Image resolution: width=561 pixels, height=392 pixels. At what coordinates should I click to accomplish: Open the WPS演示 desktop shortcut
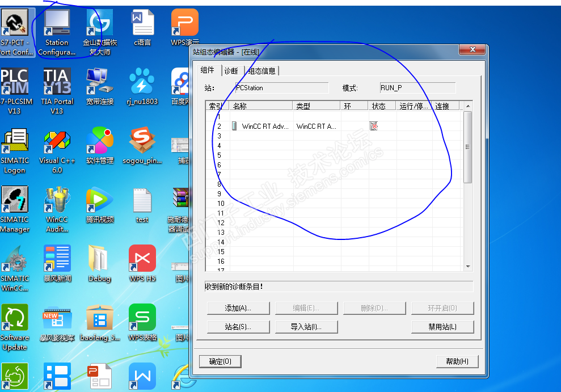coord(184,28)
